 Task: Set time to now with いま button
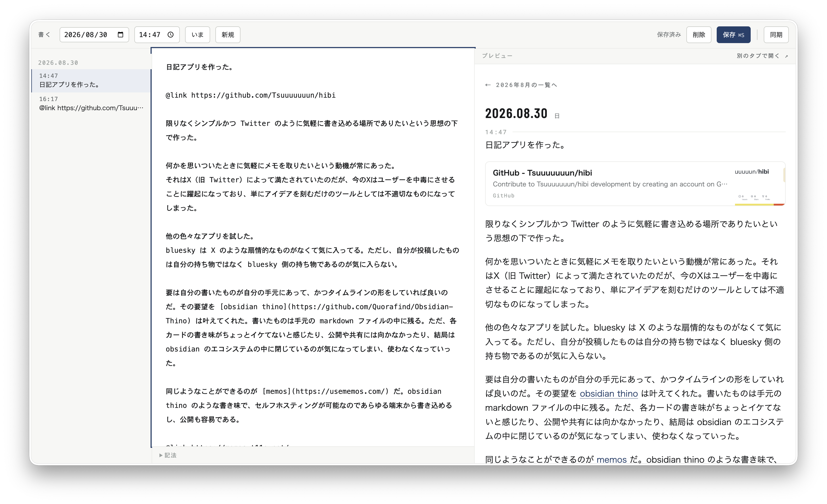[x=197, y=34]
